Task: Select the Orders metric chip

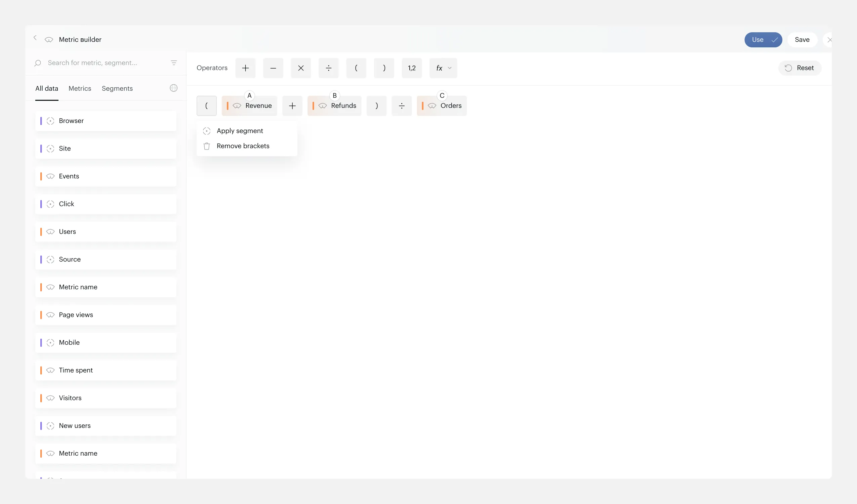Action: 442,106
